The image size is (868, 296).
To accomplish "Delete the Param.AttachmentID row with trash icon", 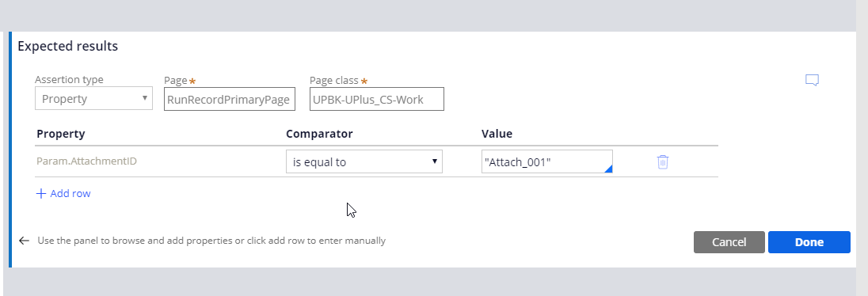I will (663, 161).
